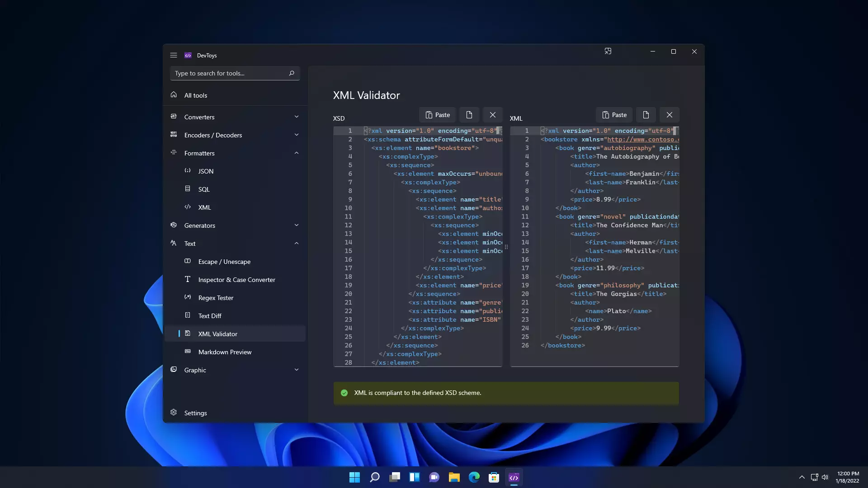868x488 pixels.
Task: Collapse the Generators section
Action: (297, 225)
